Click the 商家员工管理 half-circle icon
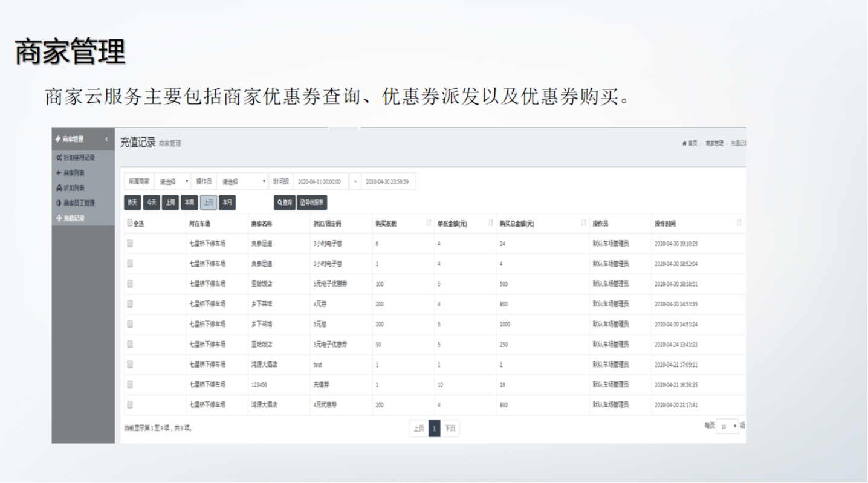 click(59, 203)
